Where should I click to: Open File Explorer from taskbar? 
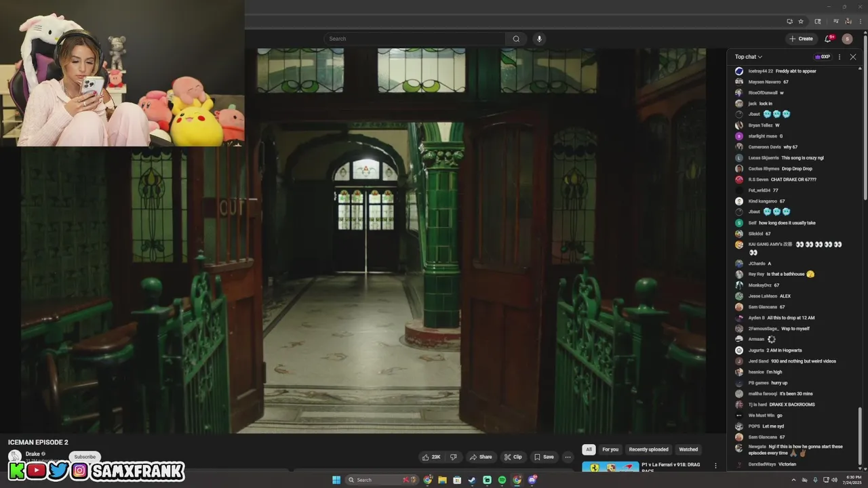click(442, 480)
